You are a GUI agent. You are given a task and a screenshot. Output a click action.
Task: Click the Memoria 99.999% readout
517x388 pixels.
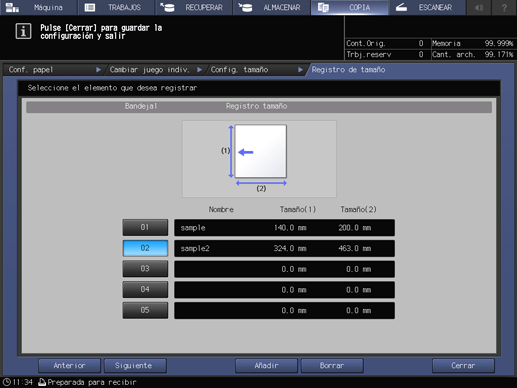[473, 43]
